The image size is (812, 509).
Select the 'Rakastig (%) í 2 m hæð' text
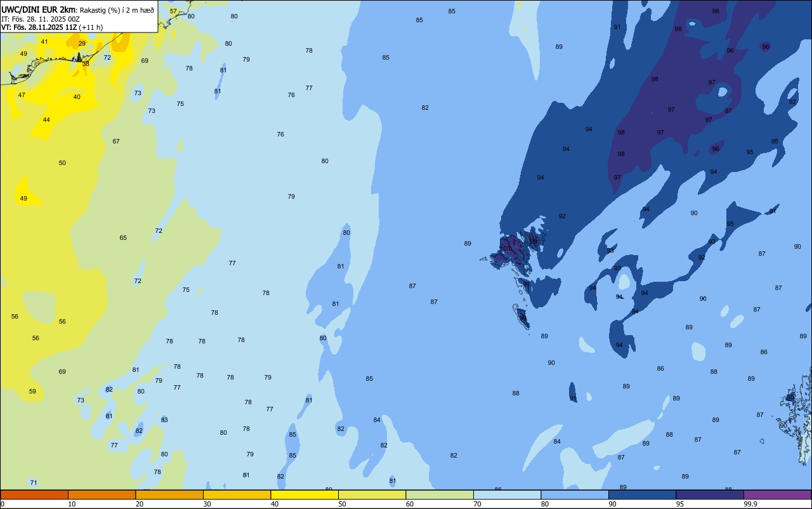pyautogui.click(x=117, y=10)
